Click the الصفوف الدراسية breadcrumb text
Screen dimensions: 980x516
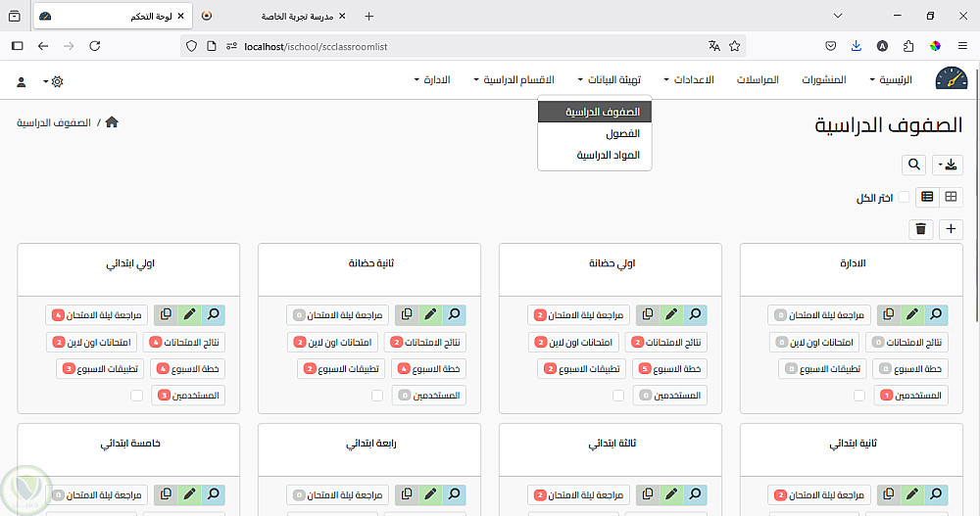click(x=54, y=123)
